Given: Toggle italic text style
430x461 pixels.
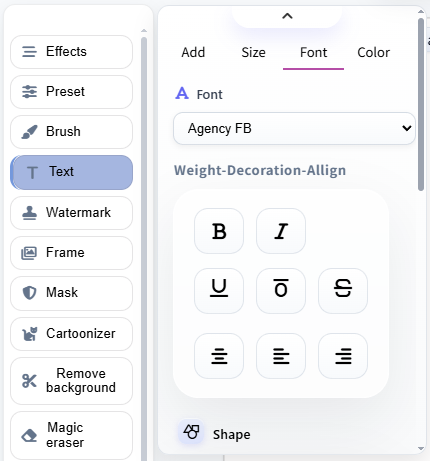Looking at the screenshot, I should coord(281,231).
